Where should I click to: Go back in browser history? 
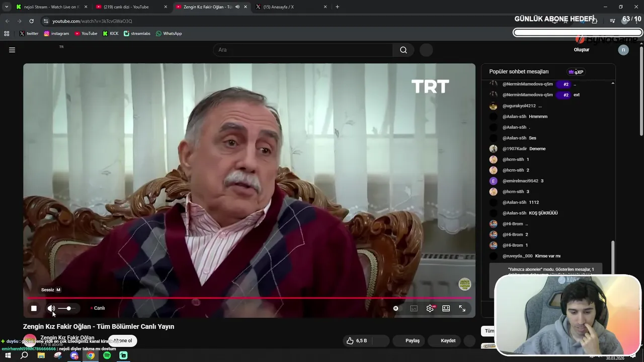point(7,21)
